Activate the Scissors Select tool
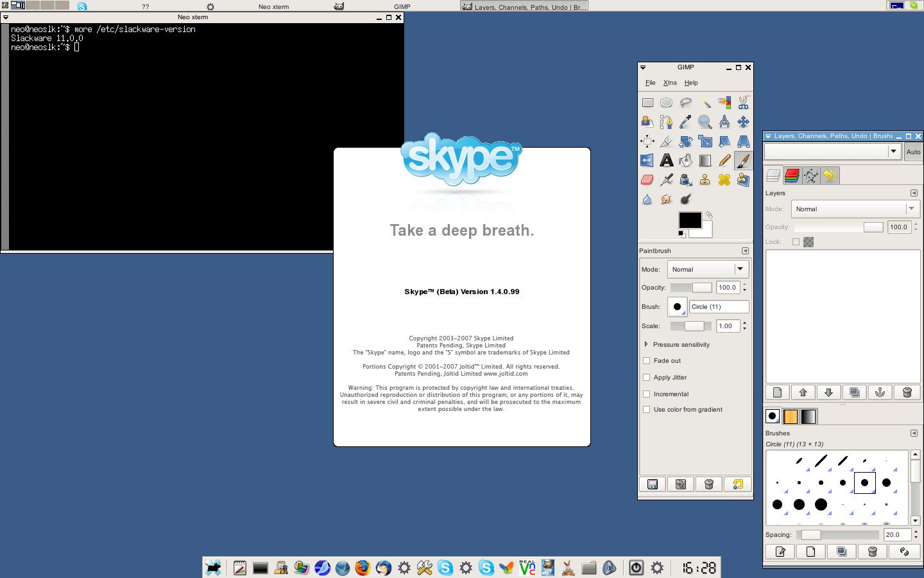 point(743,103)
